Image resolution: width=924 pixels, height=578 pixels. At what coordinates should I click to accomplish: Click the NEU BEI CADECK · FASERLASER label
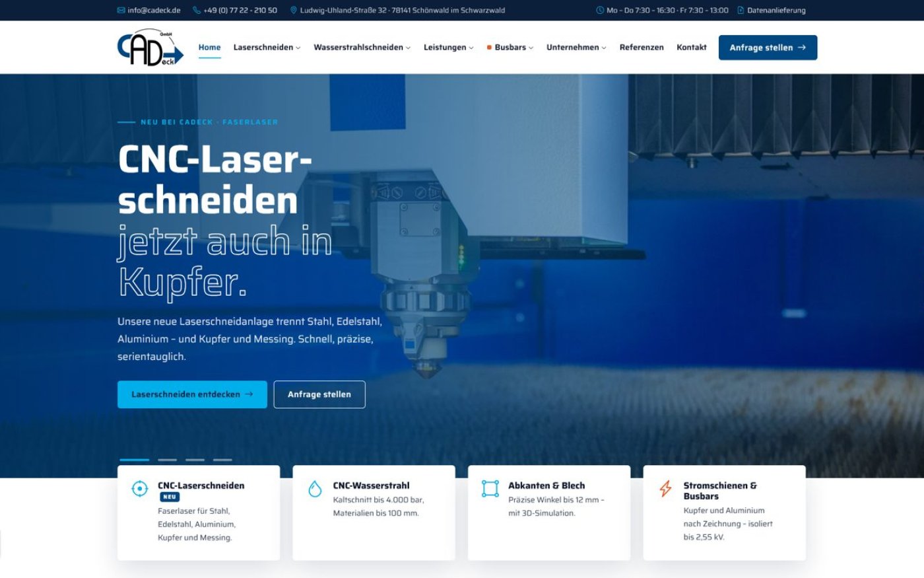(209, 122)
